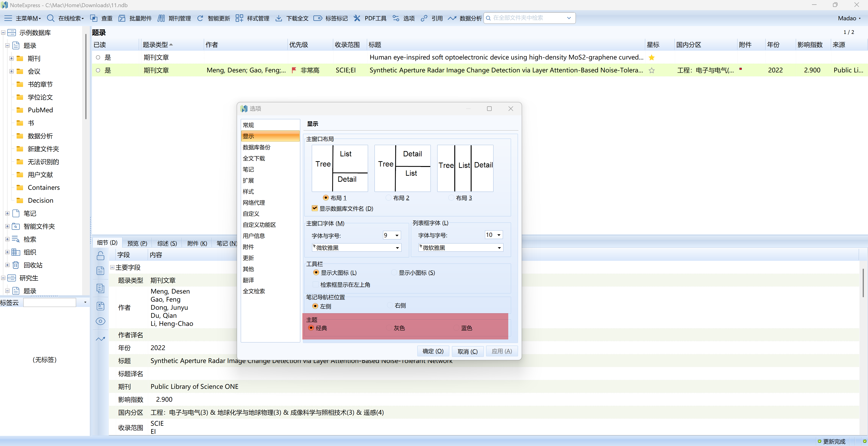The height and width of the screenshot is (446, 868).
Task: Select the 布局 3 layout radio button
Action: (x=451, y=198)
